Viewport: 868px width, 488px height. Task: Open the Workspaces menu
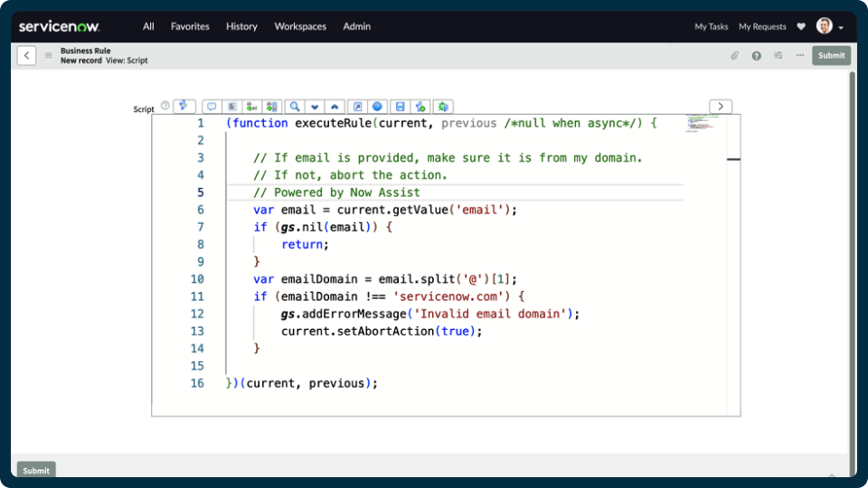point(300,26)
